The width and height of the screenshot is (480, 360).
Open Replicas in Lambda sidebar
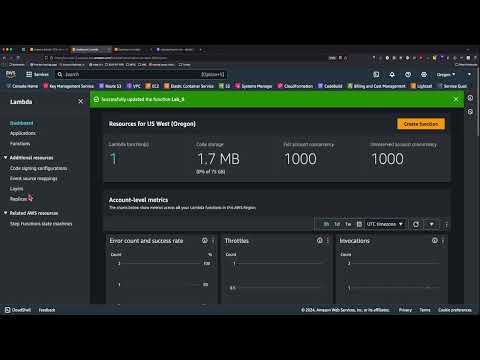18,199
